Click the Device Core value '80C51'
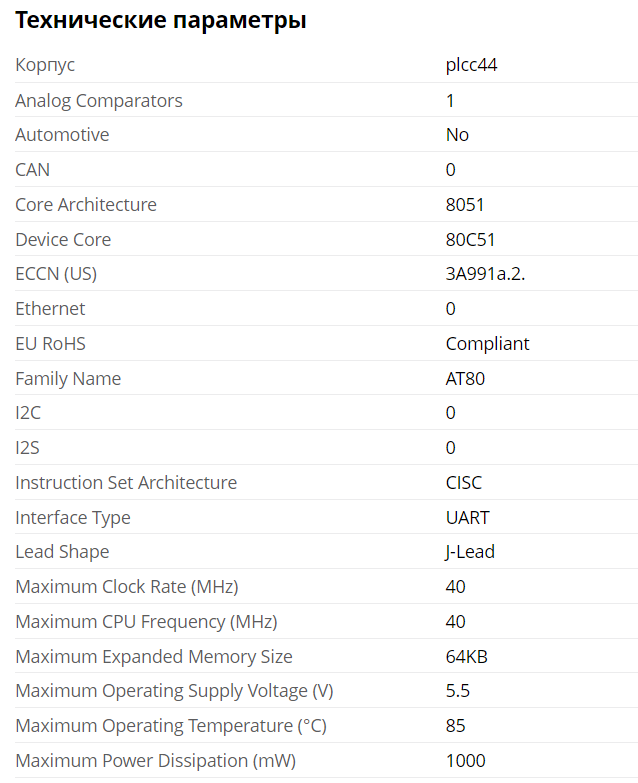This screenshot has width=638, height=783. tap(470, 240)
